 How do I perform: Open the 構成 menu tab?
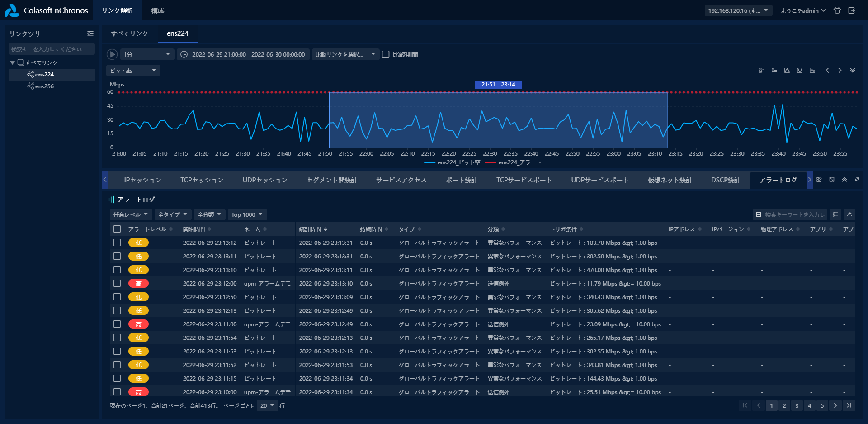click(x=157, y=10)
